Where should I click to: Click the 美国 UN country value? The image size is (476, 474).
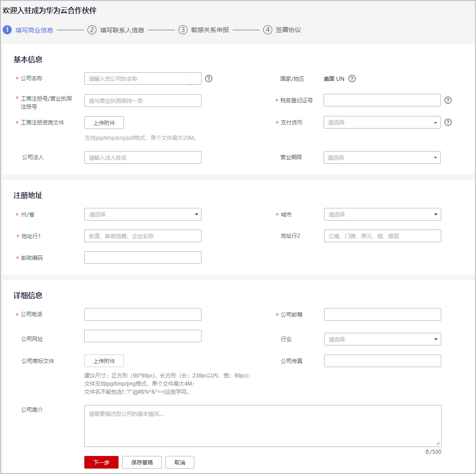[334, 78]
